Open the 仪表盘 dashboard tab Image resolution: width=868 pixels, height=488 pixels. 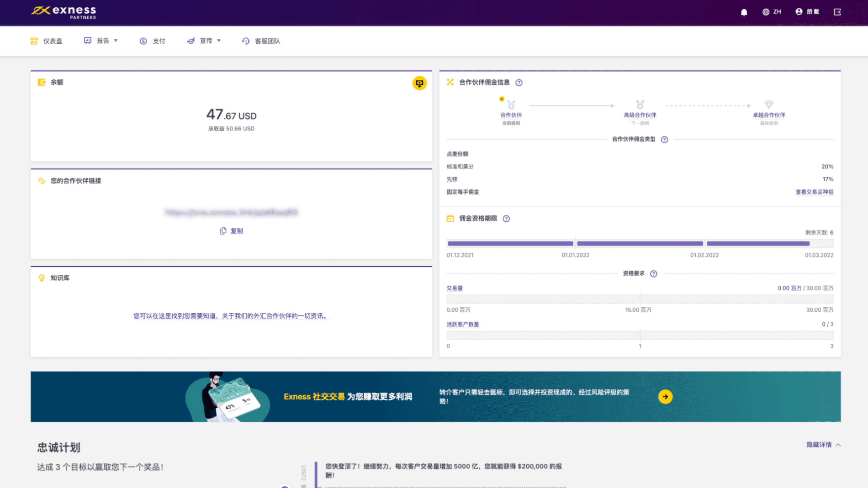click(47, 41)
